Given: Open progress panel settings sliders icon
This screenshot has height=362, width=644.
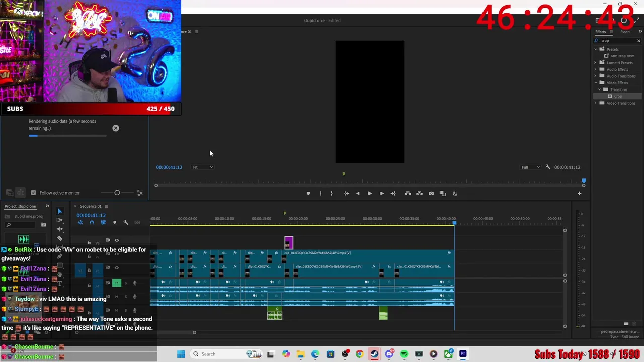Looking at the screenshot, I should click(140, 193).
